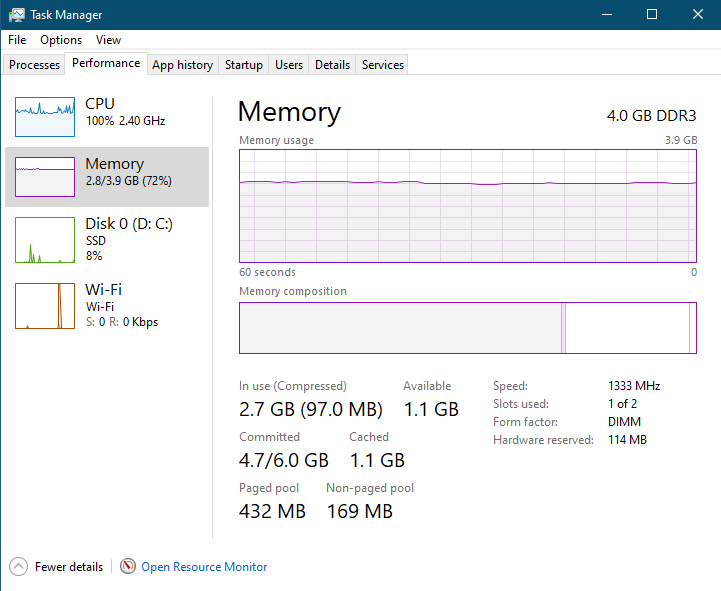721x591 pixels.
Task: Switch to the Details tab
Action: [x=332, y=65]
